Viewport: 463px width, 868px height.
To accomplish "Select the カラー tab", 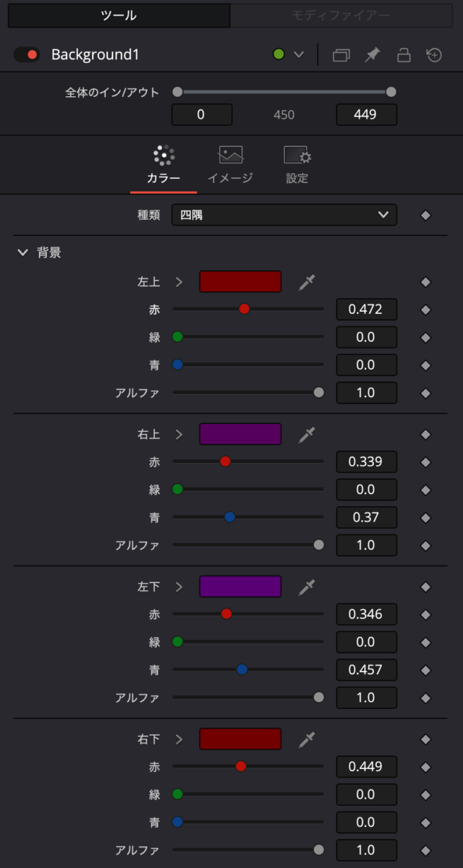I will pos(163,163).
